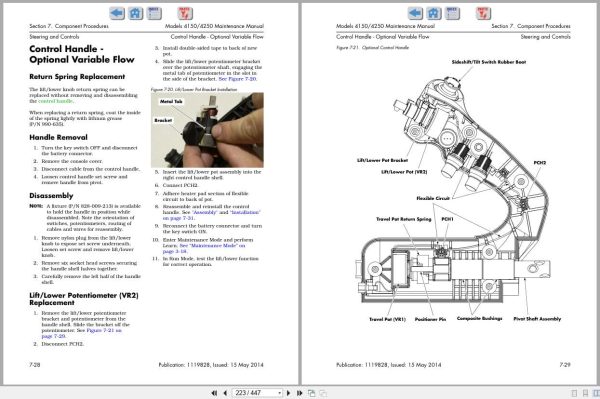Viewport: 600px width, 399px height.
Task: Click the 'Travel Pot (VR1)' diagram label
Action: click(387, 319)
